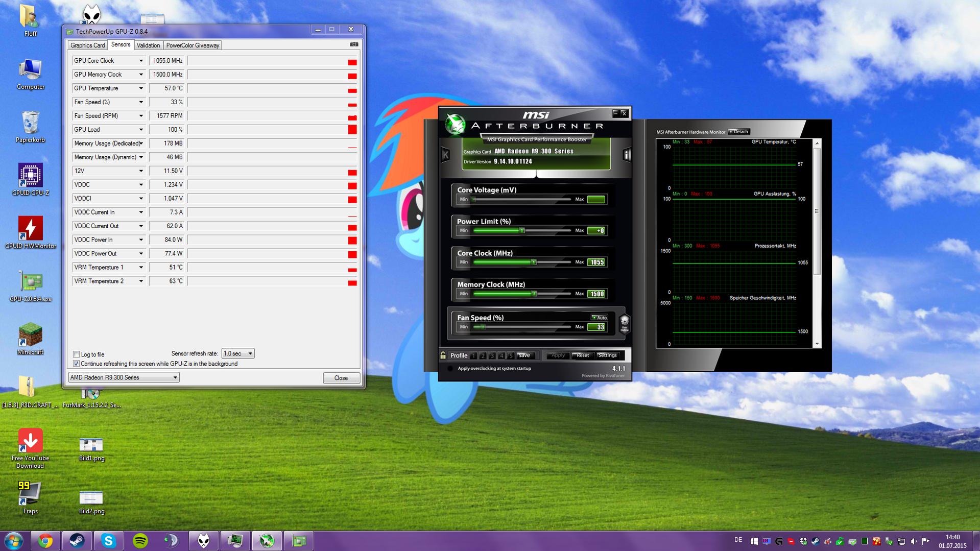Open Skype from the taskbar

click(108, 541)
